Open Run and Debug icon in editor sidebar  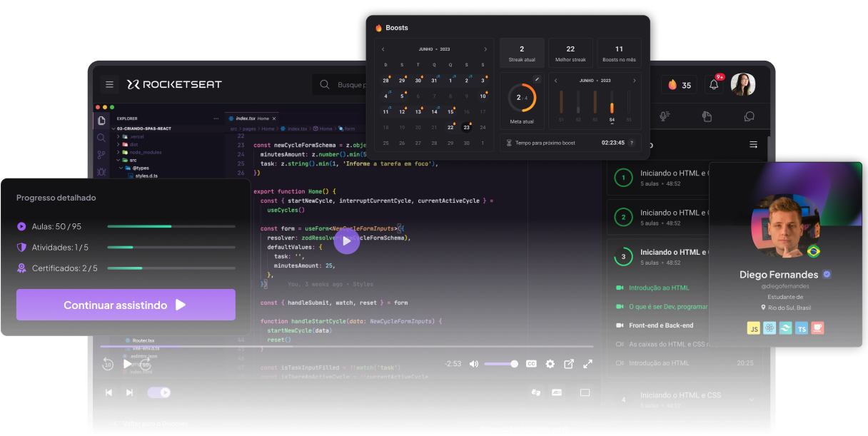(102, 172)
